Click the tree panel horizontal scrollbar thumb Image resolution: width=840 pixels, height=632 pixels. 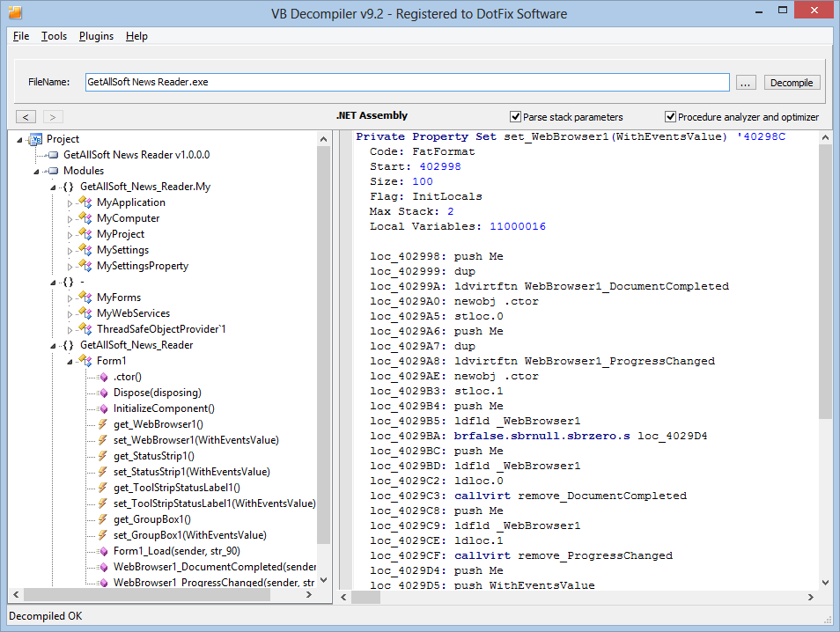(x=146, y=594)
